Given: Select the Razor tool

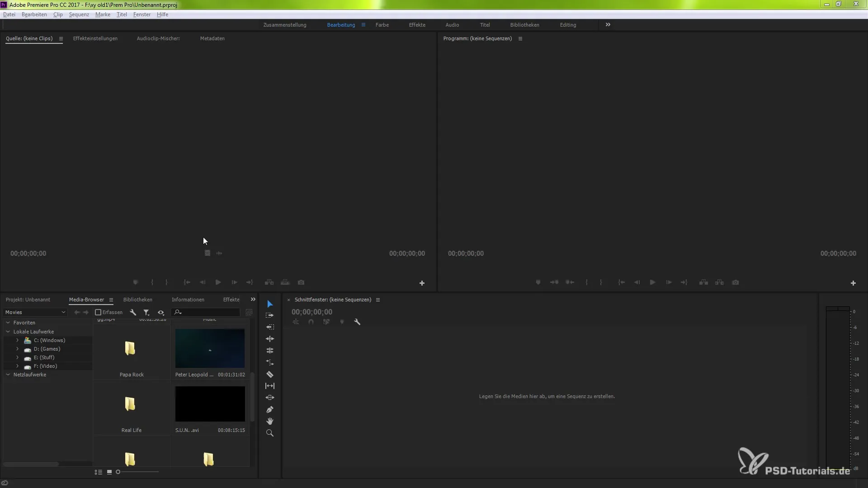Looking at the screenshot, I should point(270,374).
